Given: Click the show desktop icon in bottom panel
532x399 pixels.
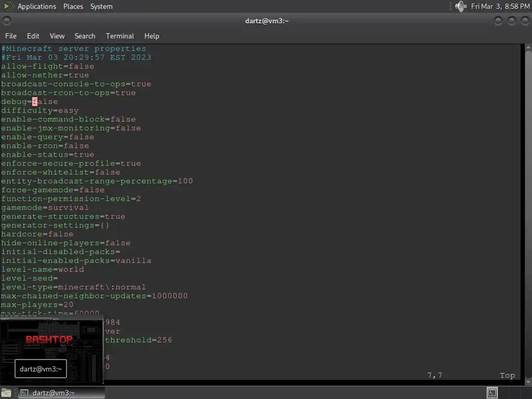Looking at the screenshot, I should tap(6, 393).
